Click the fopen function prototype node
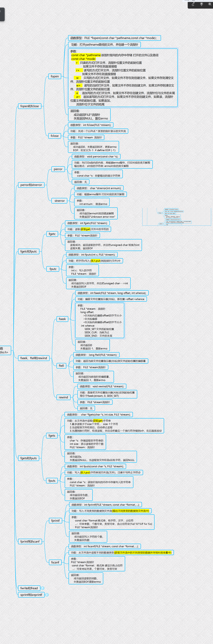 pyautogui.click(x=114, y=38)
